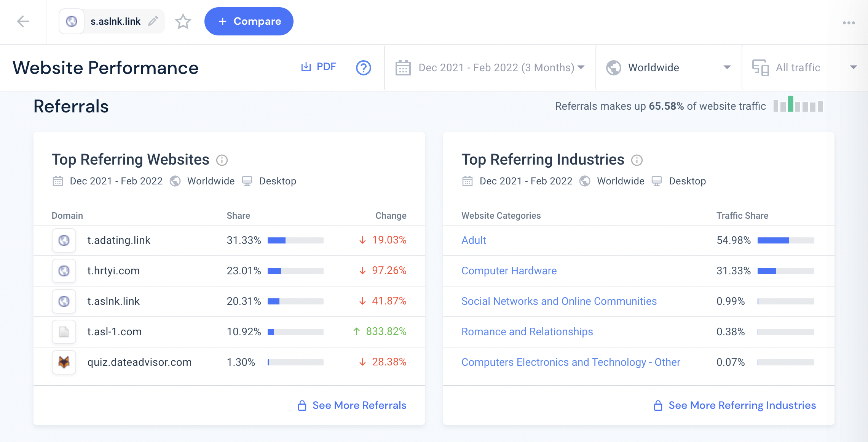Click the Traffic Share column header
This screenshot has width=868, height=442.
pyautogui.click(x=742, y=216)
